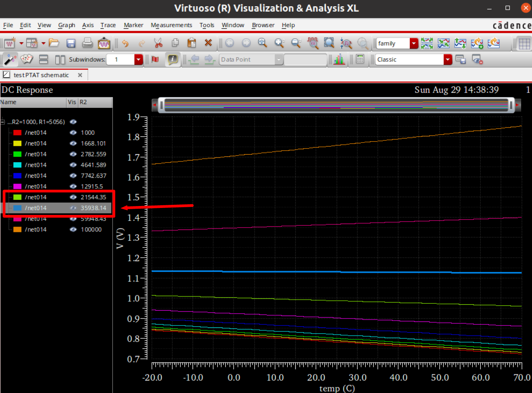
Task: Click the combine strips arrows icon
Action: coord(444,43)
